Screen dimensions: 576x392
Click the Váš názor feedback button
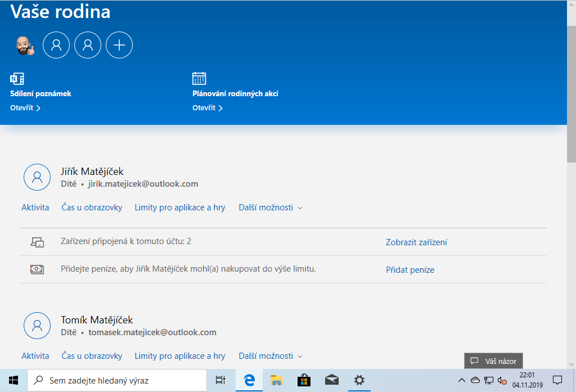coord(493,361)
